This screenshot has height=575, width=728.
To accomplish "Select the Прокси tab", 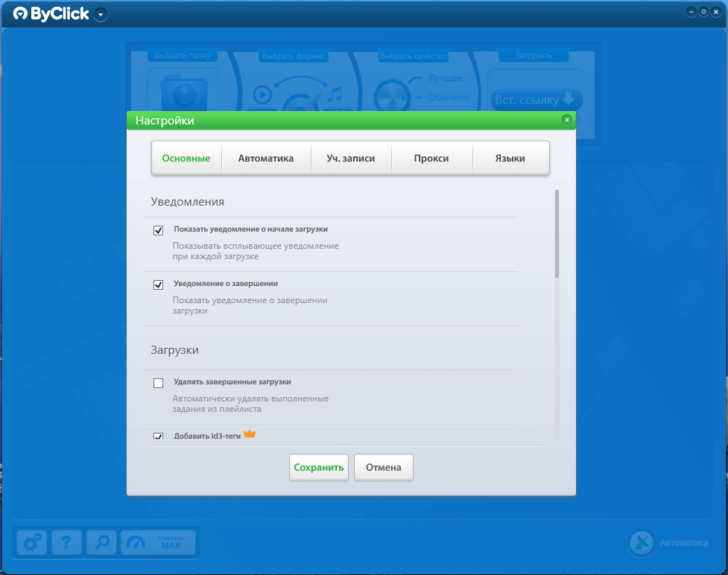I will 431,158.
